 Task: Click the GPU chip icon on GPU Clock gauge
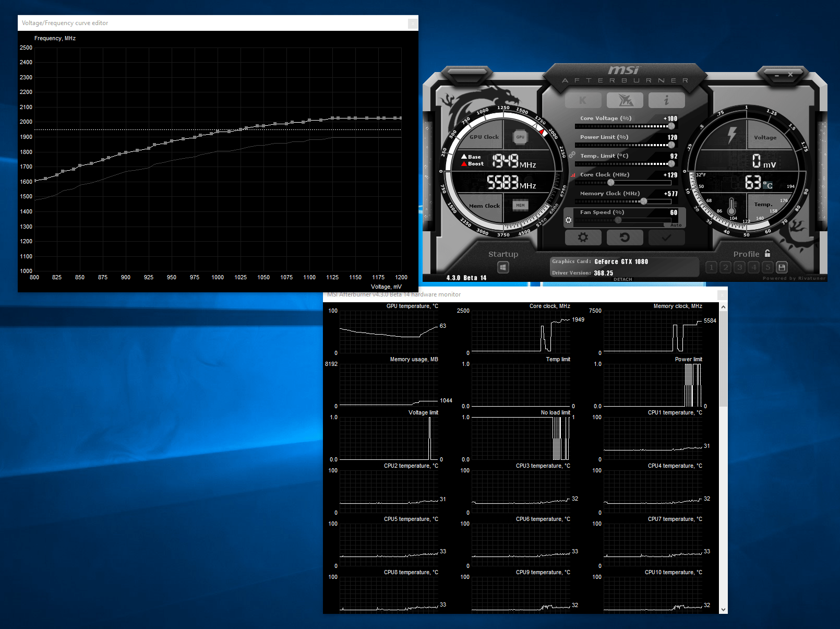pyautogui.click(x=520, y=137)
